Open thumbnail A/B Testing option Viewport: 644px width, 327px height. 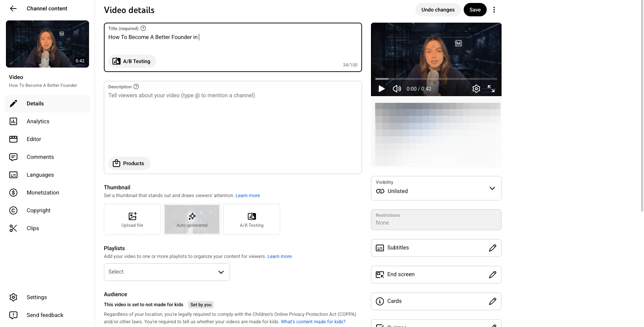(x=252, y=219)
